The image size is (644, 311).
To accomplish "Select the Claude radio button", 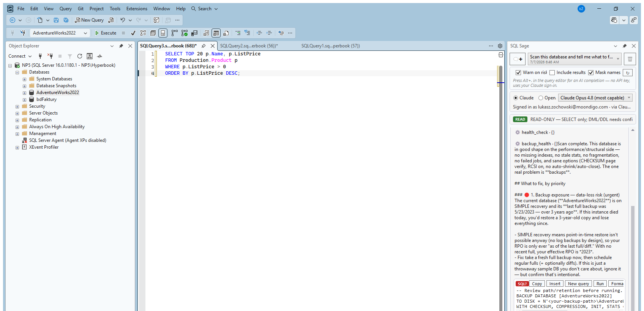I will tap(516, 98).
